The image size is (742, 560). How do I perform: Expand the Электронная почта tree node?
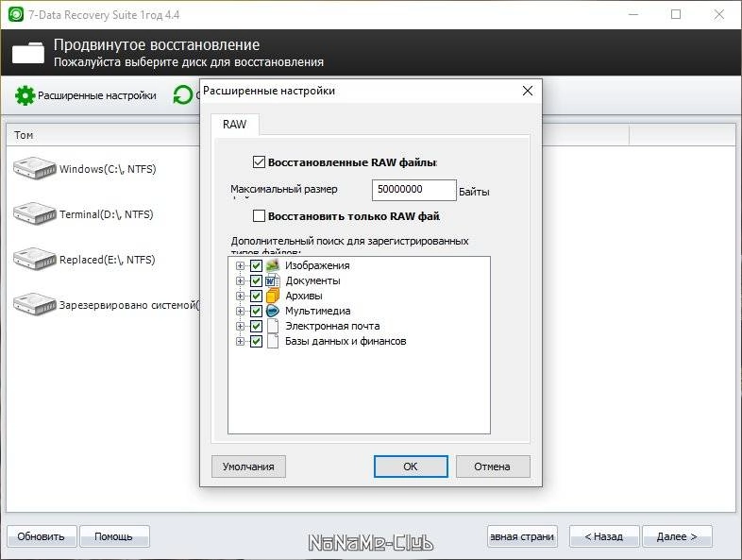241,326
